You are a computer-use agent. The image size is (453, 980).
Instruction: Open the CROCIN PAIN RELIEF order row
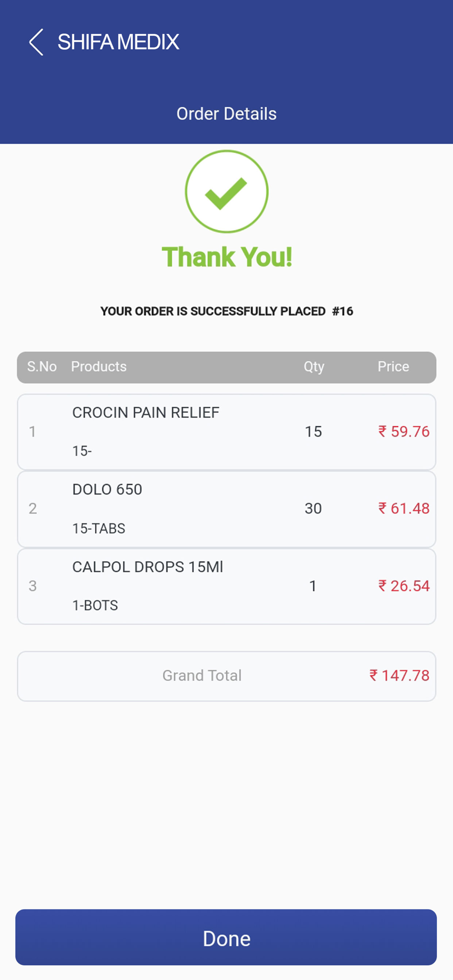click(226, 432)
